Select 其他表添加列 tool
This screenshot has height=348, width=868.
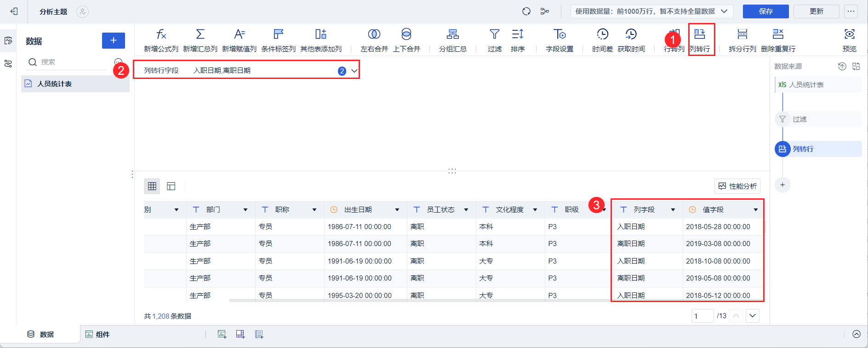coord(321,40)
